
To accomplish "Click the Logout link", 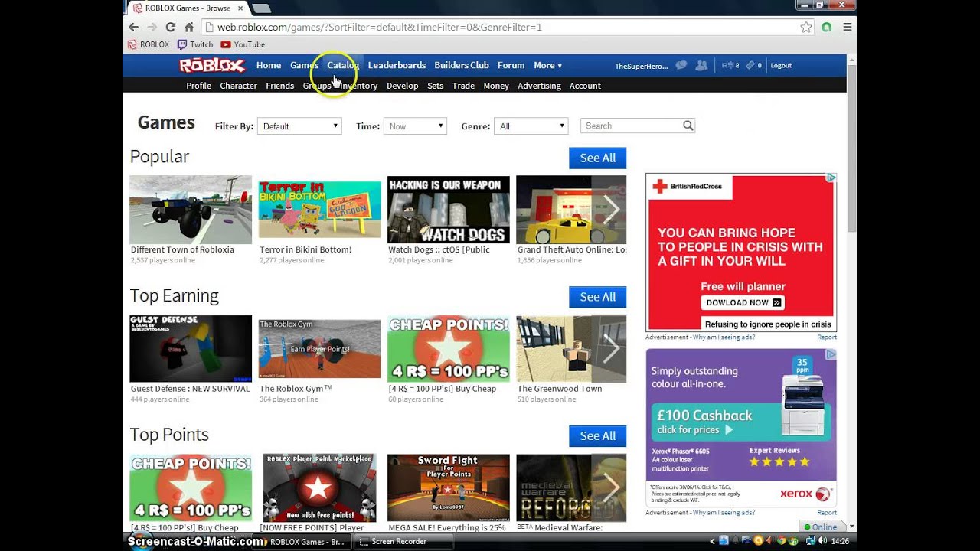I will (781, 66).
